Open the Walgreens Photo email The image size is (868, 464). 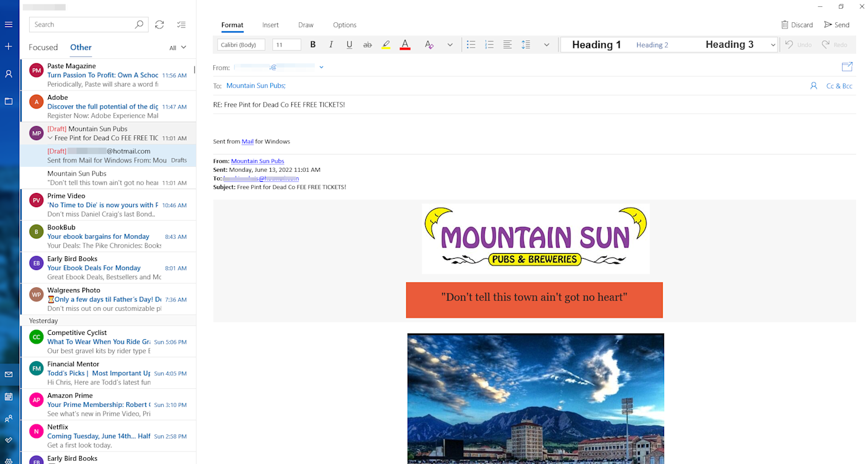click(108, 300)
